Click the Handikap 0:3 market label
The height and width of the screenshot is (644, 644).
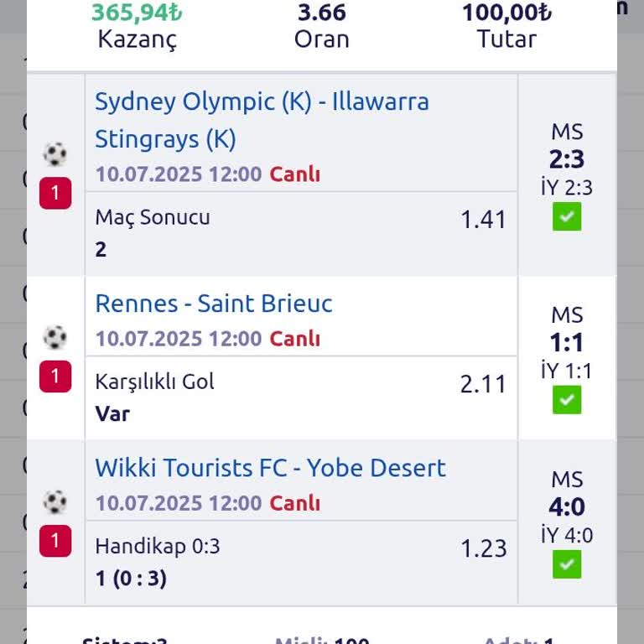coord(158,547)
